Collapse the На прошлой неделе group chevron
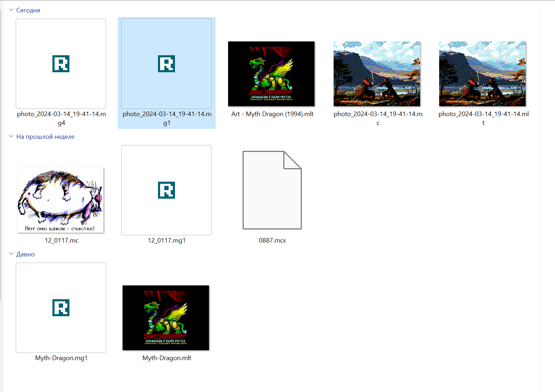The width and height of the screenshot is (555, 392). tap(11, 136)
